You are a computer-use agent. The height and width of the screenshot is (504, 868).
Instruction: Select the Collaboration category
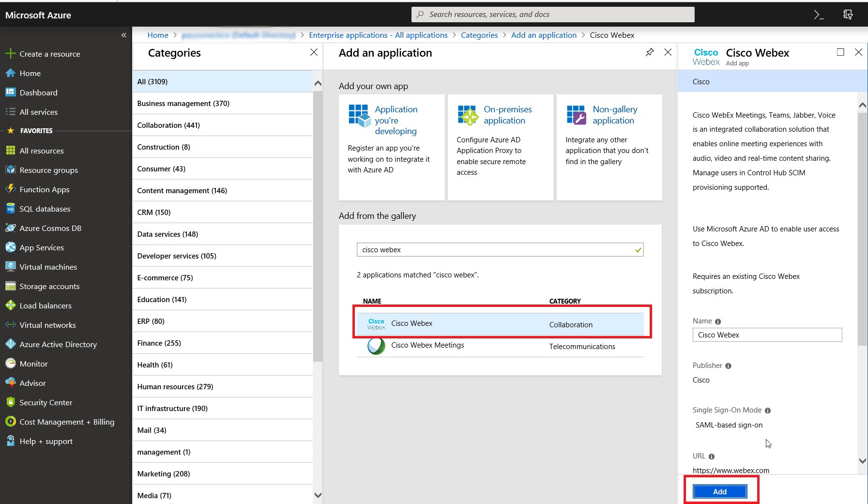[x=168, y=125]
